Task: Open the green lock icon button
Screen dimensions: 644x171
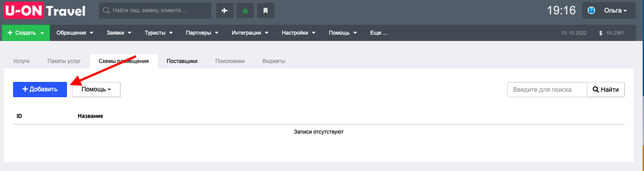Action: 245,11
